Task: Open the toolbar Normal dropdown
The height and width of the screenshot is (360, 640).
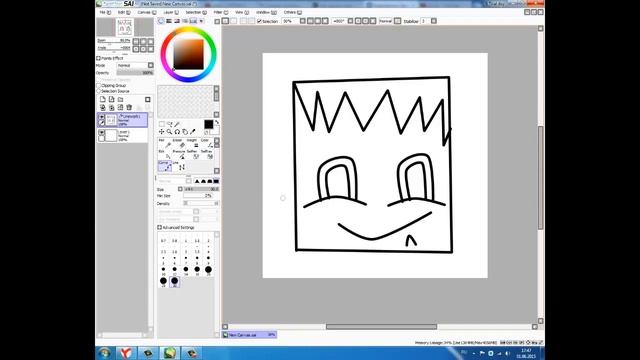Action: coord(398,21)
